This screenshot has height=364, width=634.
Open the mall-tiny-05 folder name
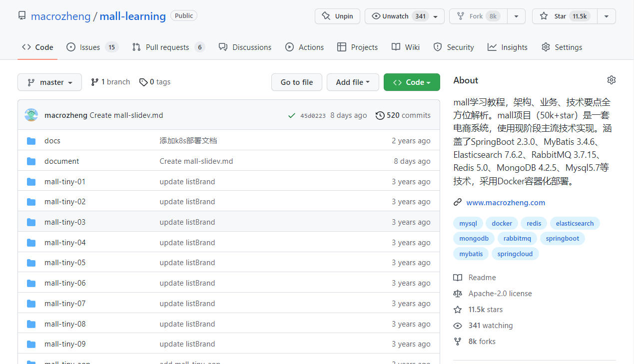point(65,263)
